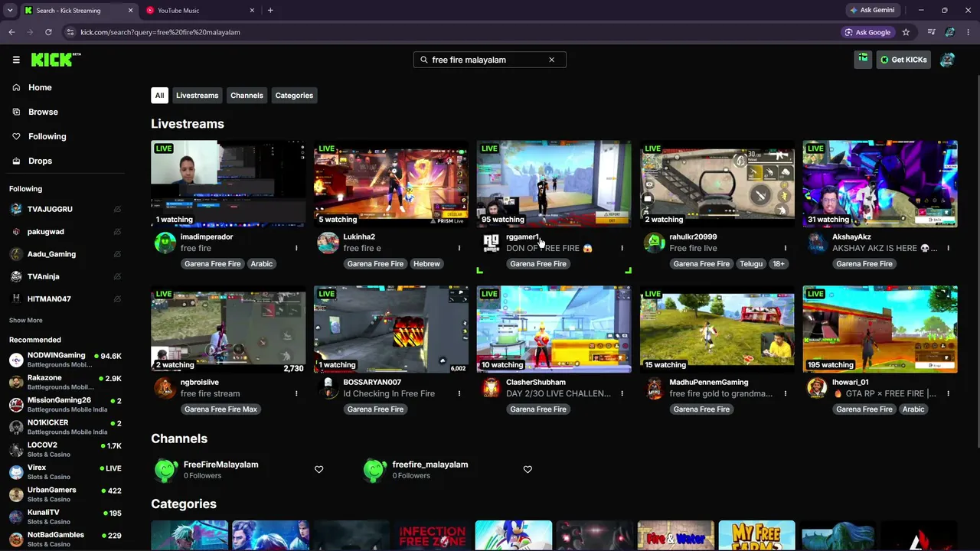Click the BOSSARYAN007 channel avatar
This screenshot has height=551, width=980.
[x=328, y=388]
